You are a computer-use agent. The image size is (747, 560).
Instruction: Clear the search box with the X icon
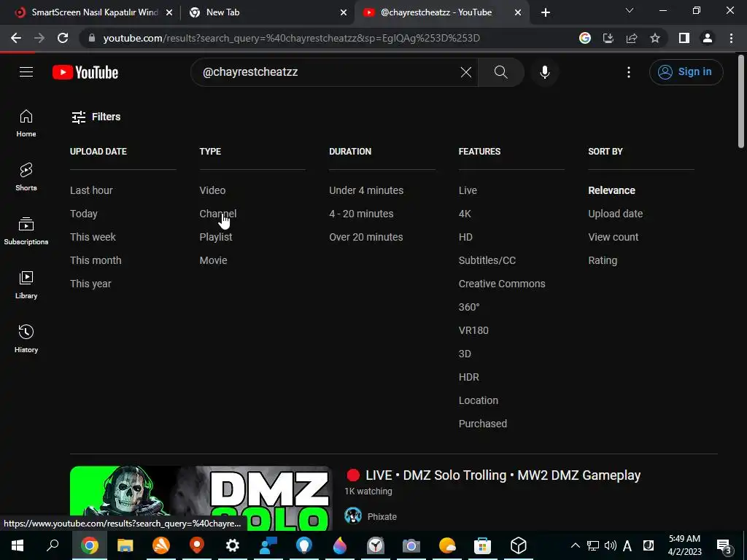tap(466, 72)
